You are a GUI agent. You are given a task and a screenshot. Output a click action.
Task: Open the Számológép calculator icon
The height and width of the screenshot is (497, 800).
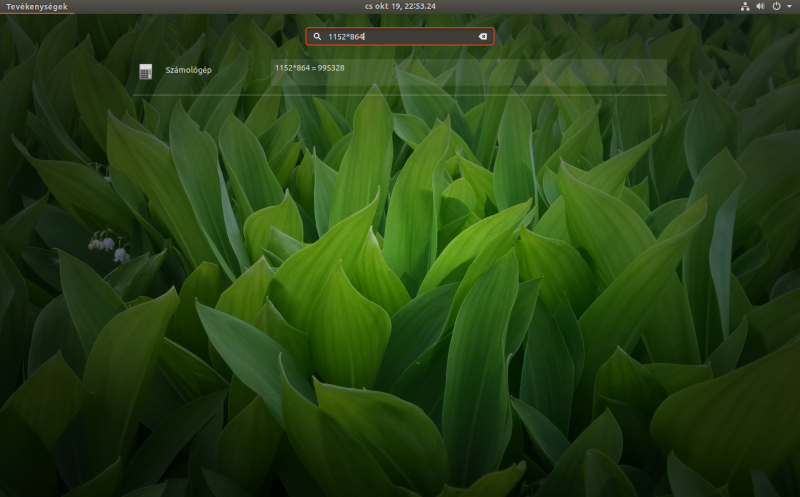coord(145,71)
